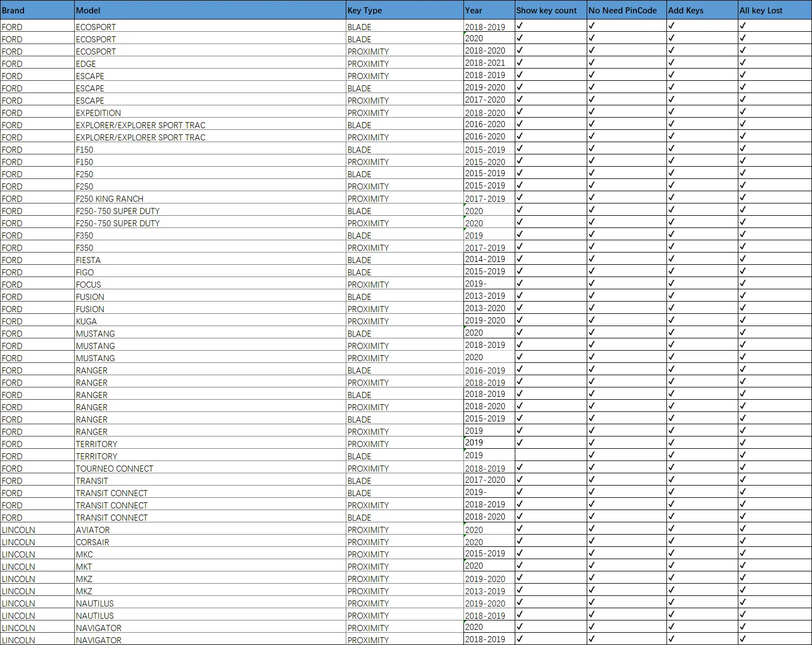This screenshot has height=645, width=812.
Task: Select the TOURNEO CONNECT model cell
Action: tap(210, 468)
